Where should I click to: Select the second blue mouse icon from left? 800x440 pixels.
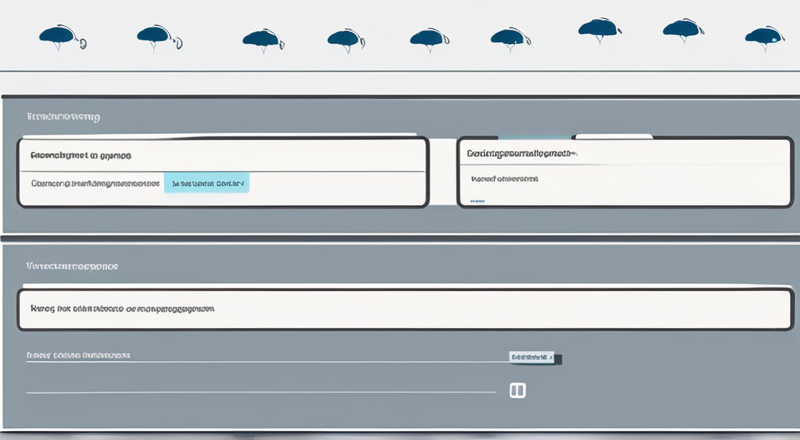tap(153, 37)
